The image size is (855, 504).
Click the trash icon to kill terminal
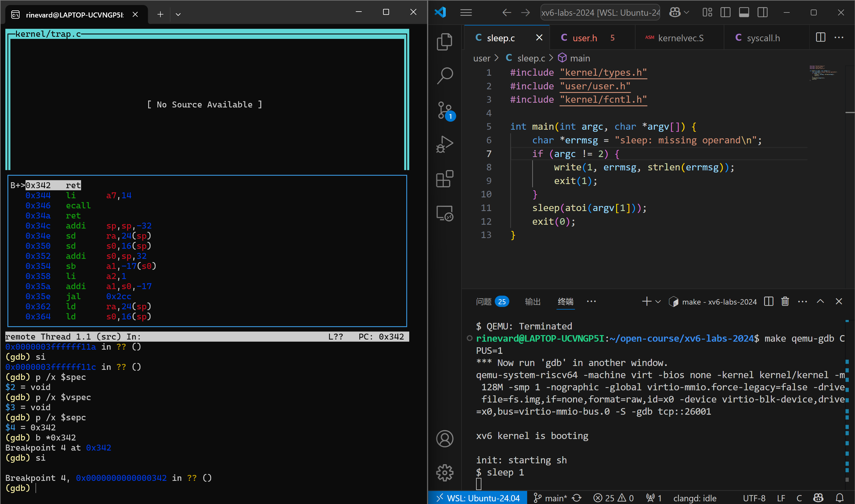pyautogui.click(x=785, y=302)
